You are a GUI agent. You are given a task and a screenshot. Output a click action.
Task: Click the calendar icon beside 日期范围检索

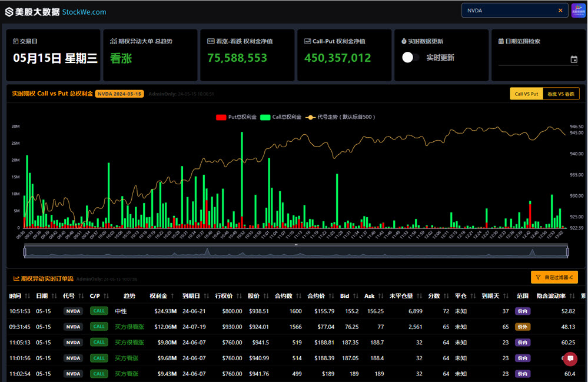(501, 41)
